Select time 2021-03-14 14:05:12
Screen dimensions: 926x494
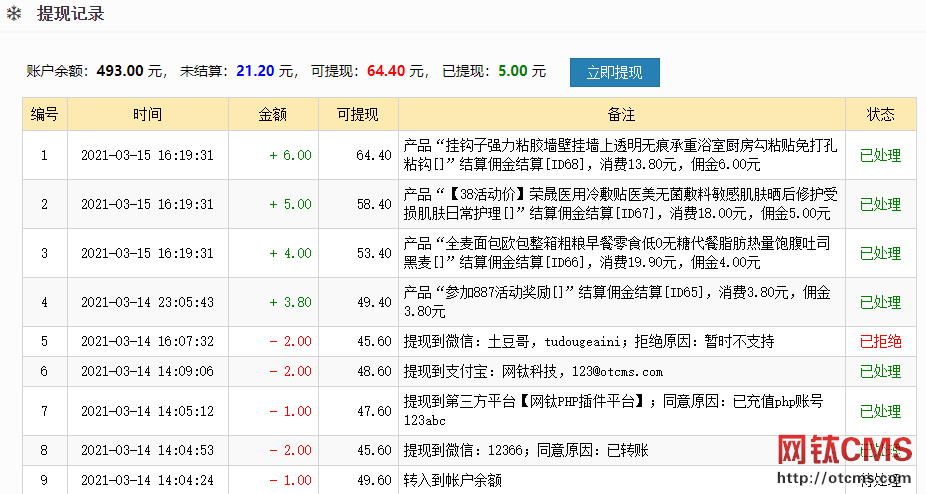pyautogui.click(x=147, y=411)
